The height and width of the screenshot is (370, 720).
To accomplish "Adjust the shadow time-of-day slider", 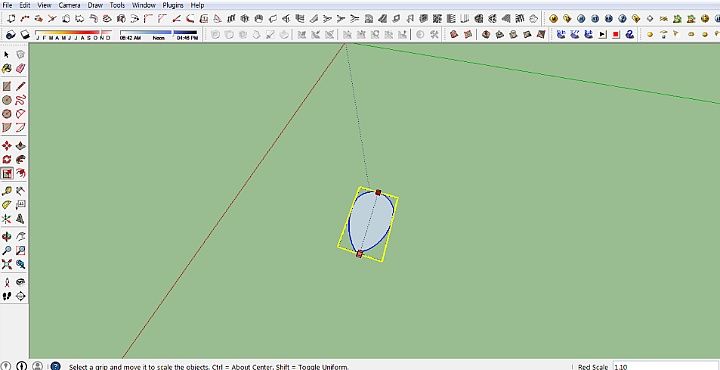I will coord(158,33).
